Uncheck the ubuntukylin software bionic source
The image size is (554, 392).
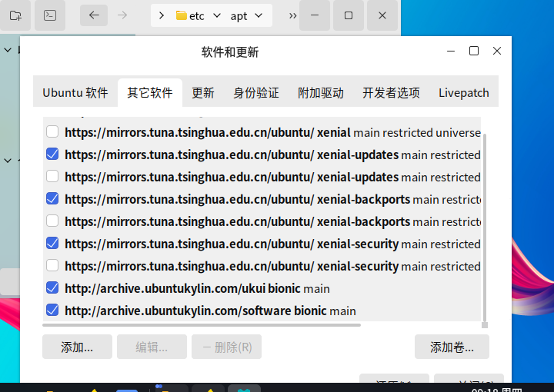(x=52, y=310)
